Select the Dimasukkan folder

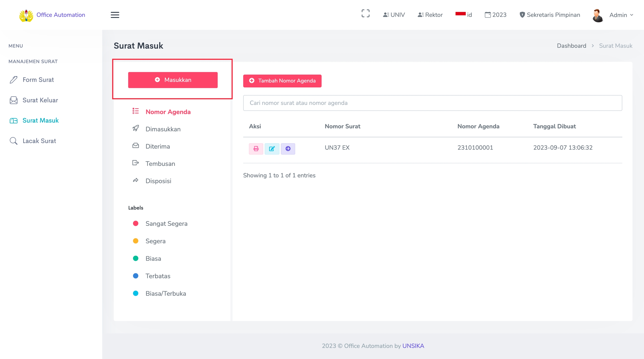tap(163, 129)
